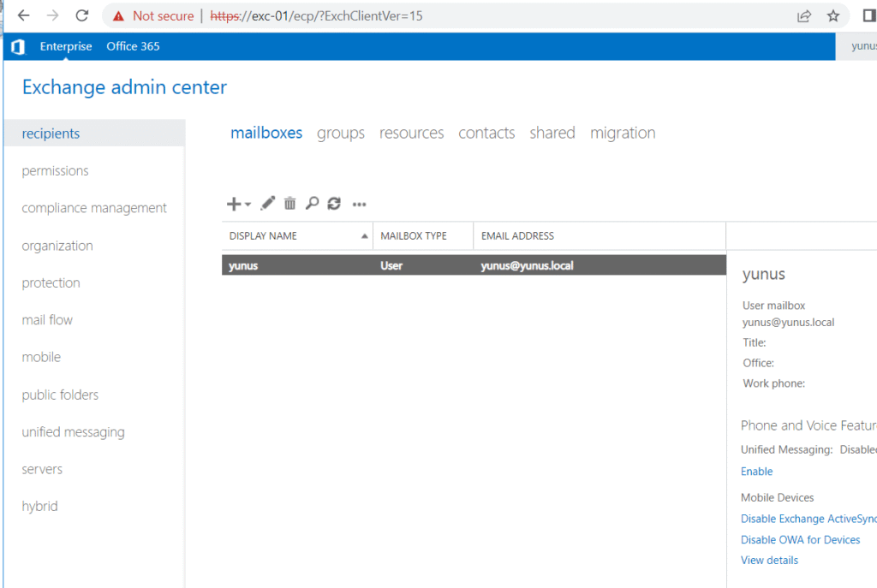Expand the dropdown arrow beside the plus

[248, 205]
